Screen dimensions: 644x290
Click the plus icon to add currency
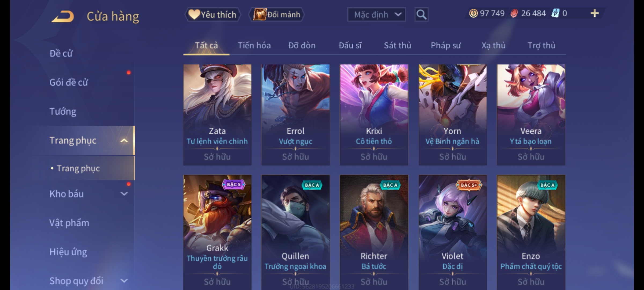(595, 13)
